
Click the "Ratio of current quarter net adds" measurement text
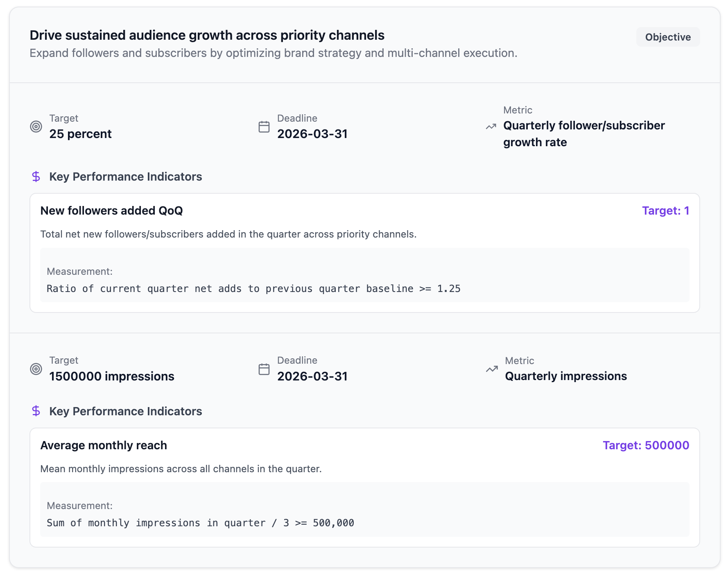point(253,289)
